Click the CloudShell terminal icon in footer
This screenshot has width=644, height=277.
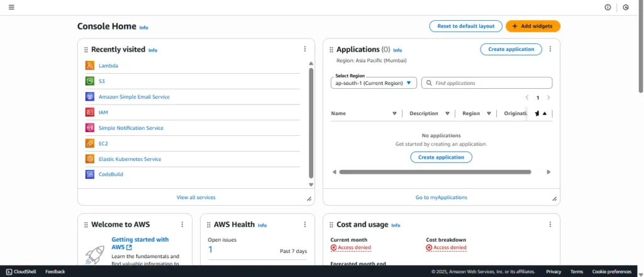pyautogui.click(x=9, y=272)
